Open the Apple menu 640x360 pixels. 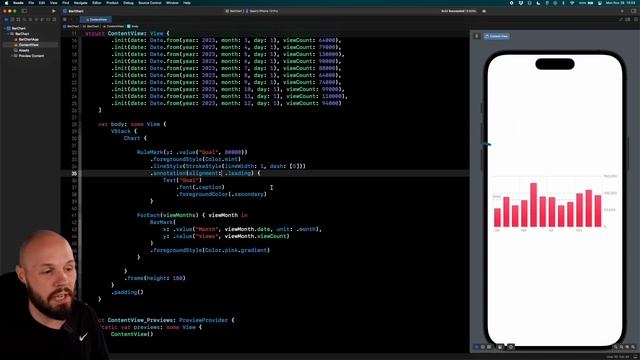(x=6, y=3)
